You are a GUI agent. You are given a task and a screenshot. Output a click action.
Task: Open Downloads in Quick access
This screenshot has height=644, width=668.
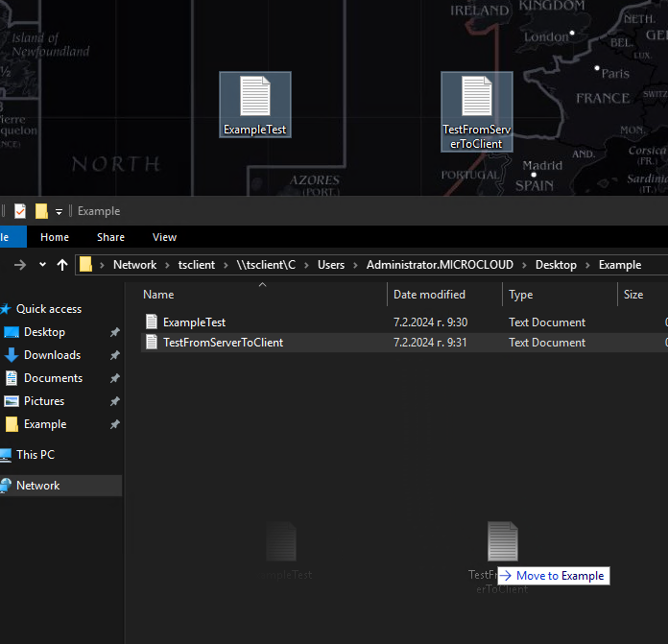coord(52,355)
